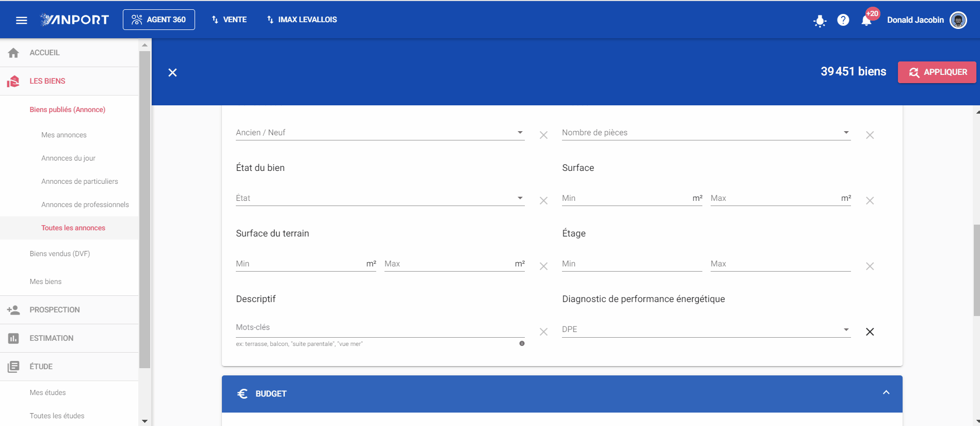Image resolution: width=980 pixels, height=426 pixels.
Task: Open the IMAX Levallois agency switcher
Action: click(x=302, y=20)
